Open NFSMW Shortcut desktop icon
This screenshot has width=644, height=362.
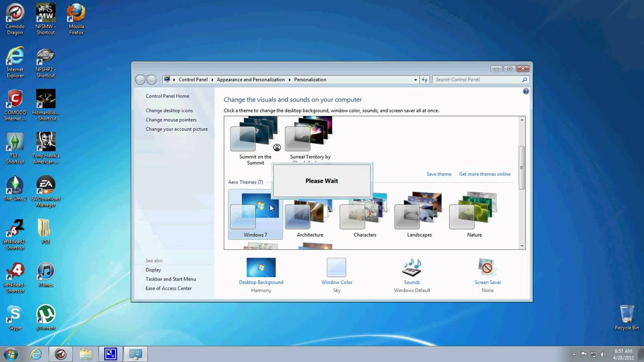45,20
